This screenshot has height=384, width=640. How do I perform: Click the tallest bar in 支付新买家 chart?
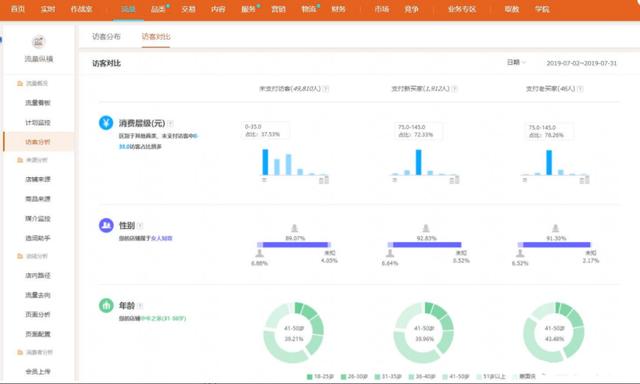pyautogui.click(x=418, y=162)
